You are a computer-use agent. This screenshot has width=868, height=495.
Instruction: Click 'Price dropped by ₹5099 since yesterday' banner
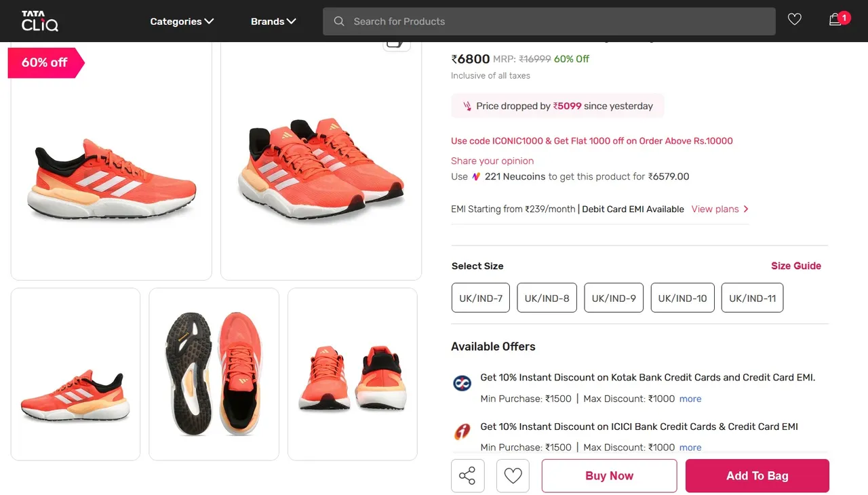coord(557,106)
